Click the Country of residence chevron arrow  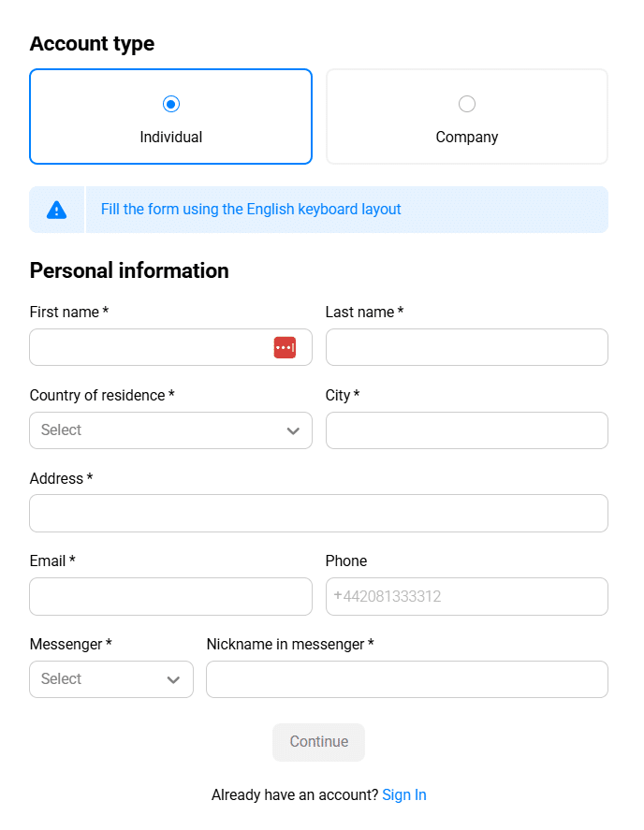[x=293, y=430]
